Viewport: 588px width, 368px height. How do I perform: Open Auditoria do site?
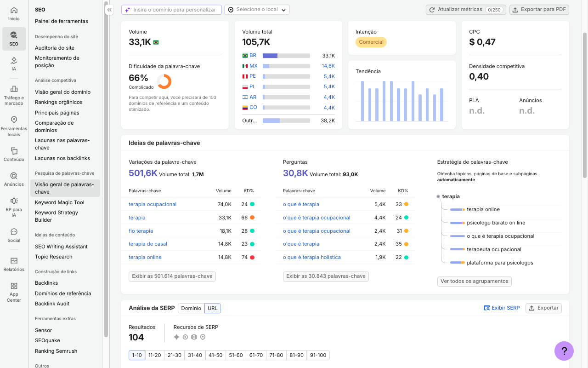tap(55, 48)
